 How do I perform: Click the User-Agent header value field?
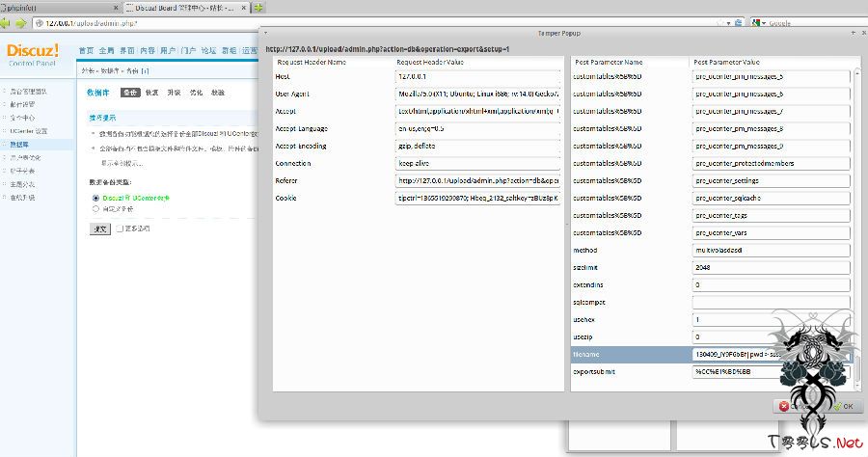click(x=477, y=94)
